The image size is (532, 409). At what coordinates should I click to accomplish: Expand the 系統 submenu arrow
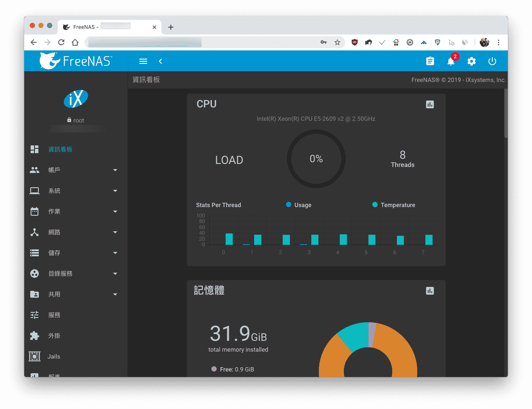pos(115,191)
